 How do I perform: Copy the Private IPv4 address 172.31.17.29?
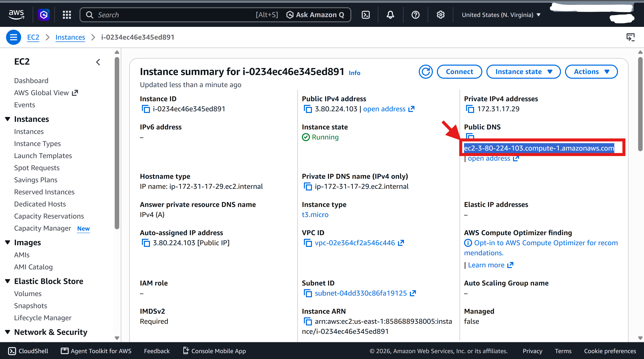pyautogui.click(x=470, y=109)
